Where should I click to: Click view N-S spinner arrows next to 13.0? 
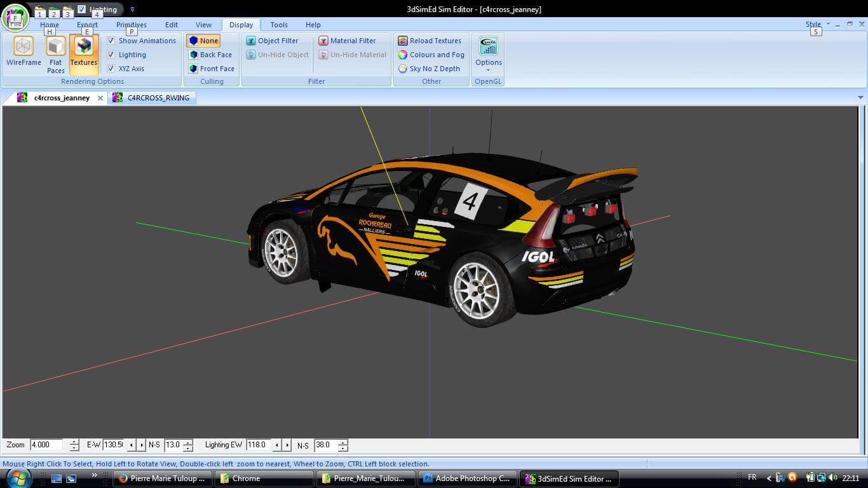click(x=187, y=445)
